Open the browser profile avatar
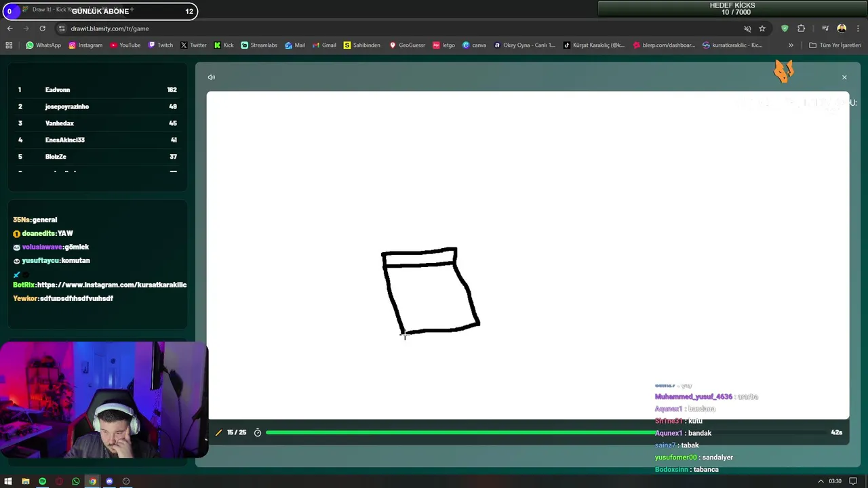 (842, 28)
